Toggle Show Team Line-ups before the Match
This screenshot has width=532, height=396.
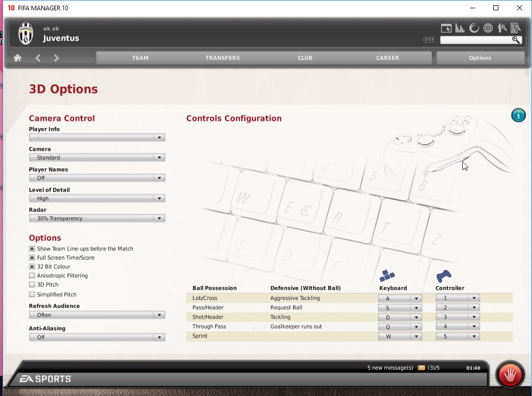(x=32, y=249)
